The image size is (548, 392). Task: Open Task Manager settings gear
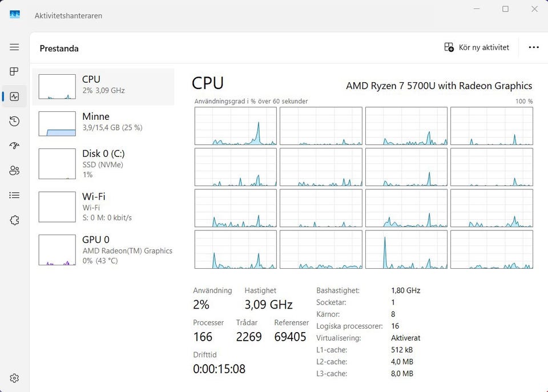[x=14, y=378]
